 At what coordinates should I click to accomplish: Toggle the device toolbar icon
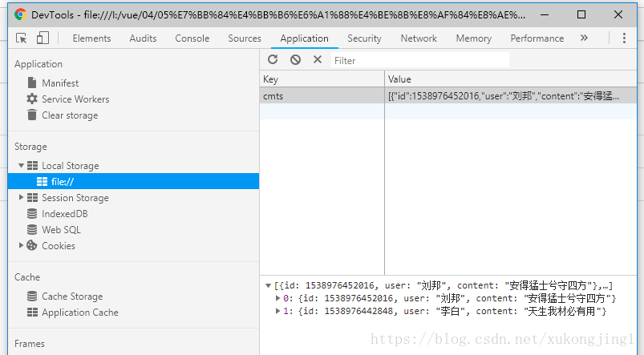(x=43, y=38)
